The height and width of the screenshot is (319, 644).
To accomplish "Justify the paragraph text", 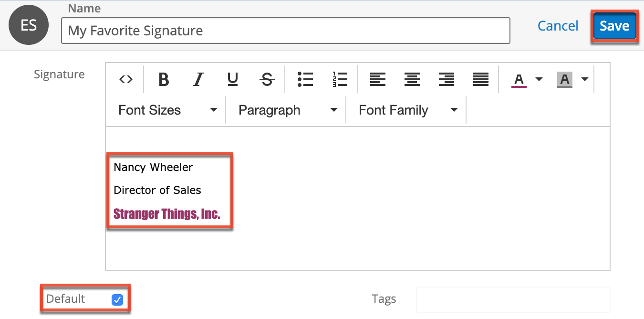I will coord(480,79).
